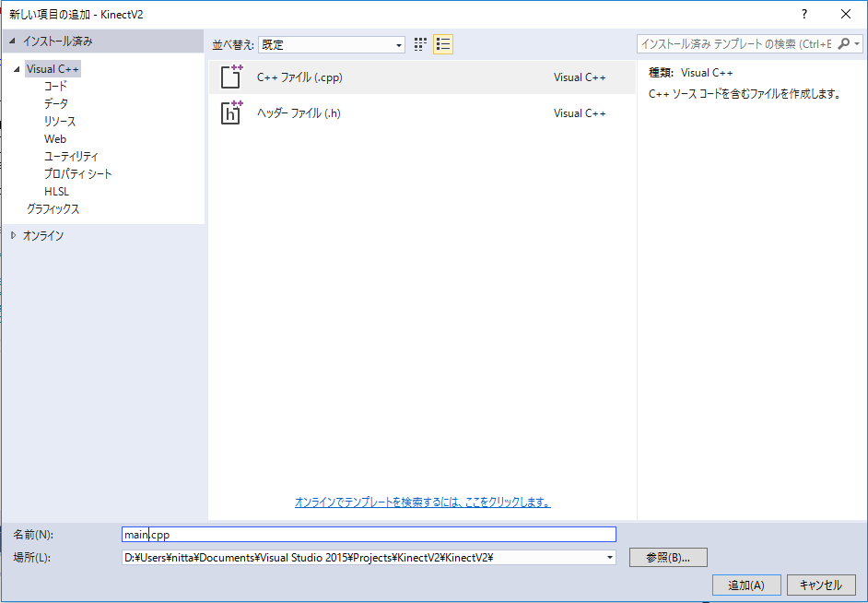Screen dimensions: 868x603
Task: Click the 名前 file name input field
Action: tap(369, 534)
